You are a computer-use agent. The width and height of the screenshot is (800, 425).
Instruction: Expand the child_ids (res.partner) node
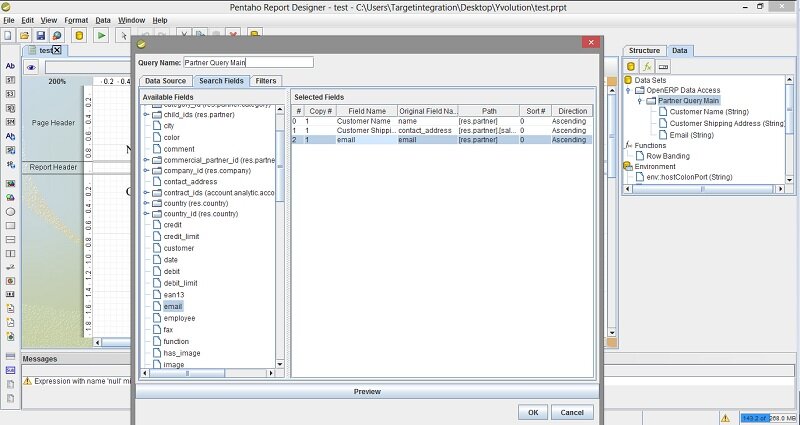146,115
